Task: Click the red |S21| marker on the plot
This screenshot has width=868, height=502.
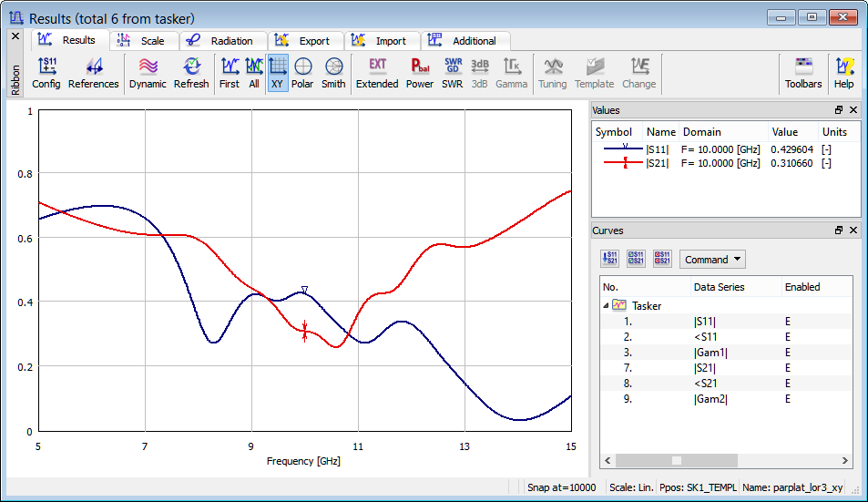Action: tap(304, 332)
